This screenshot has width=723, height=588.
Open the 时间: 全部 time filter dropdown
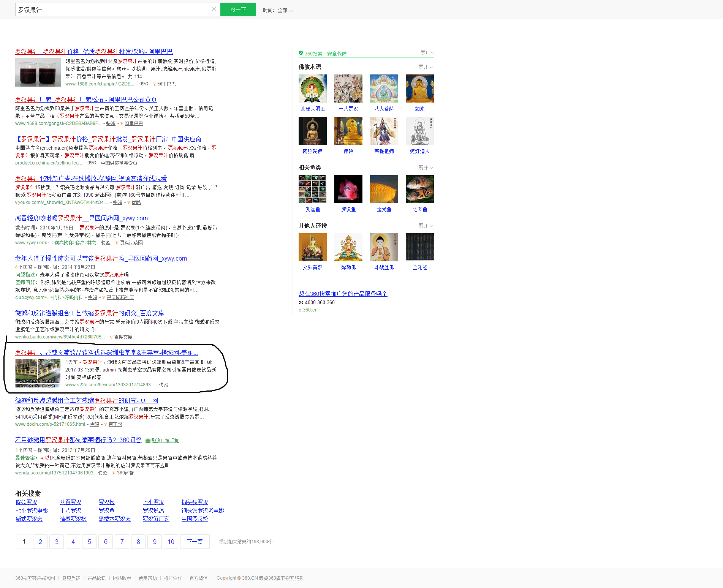[278, 10]
